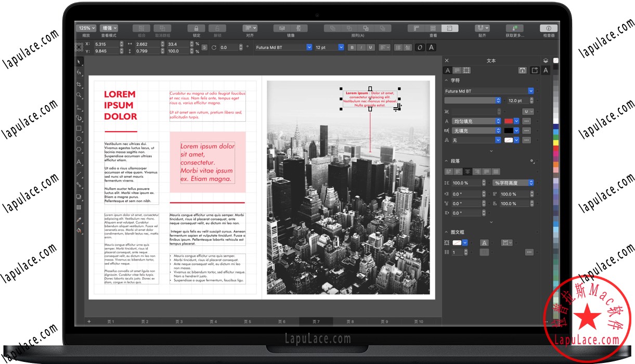Viewport: 635px width, 364px height.
Task: Select the Shape tool below the Pick tool
Action: click(x=80, y=72)
